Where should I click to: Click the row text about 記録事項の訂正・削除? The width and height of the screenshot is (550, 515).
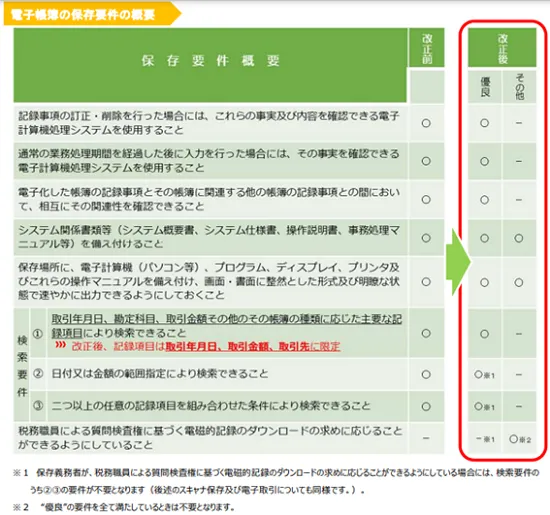(208, 123)
